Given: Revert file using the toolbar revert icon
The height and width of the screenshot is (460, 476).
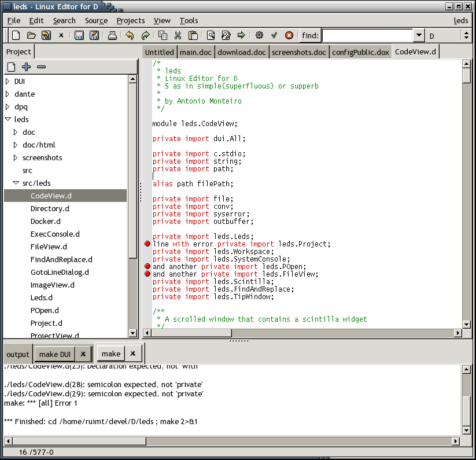Looking at the screenshot, I should [x=46, y=35].
